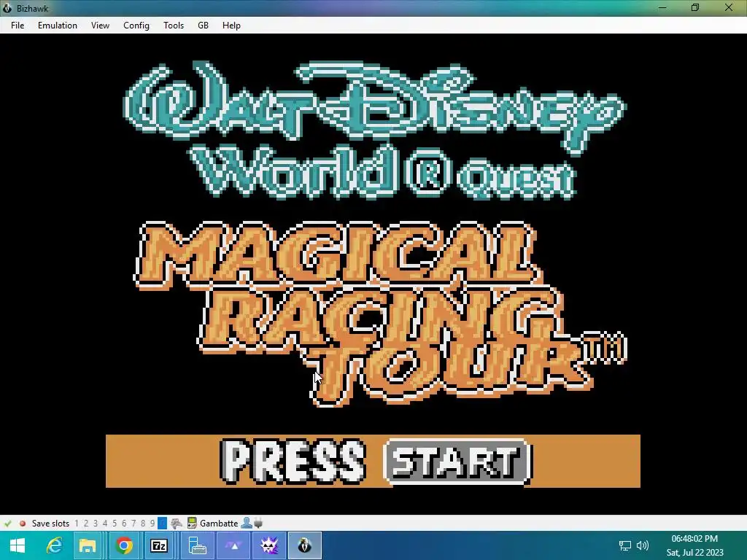Close the Bizhawk window
This screenshot has width=747, height=560.
pos(729,7)
